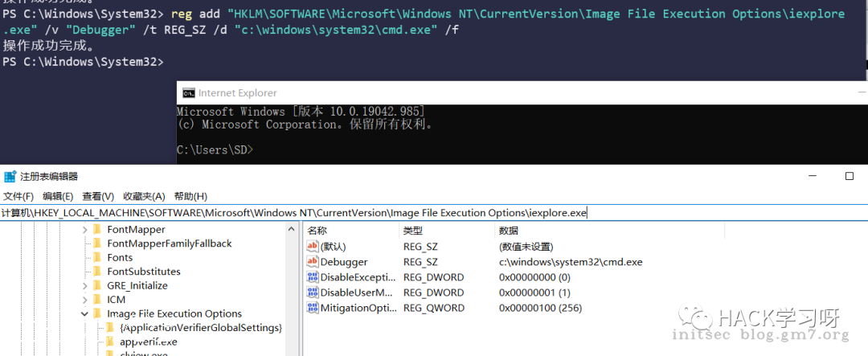Click the 类型 column header
868x356 pixels.
(412, 231)
